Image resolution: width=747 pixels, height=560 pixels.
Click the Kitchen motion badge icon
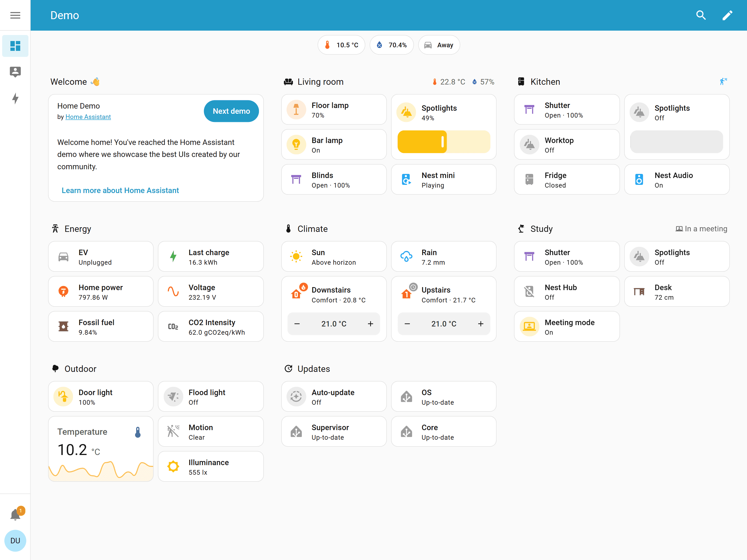click(x=723, y=81)
